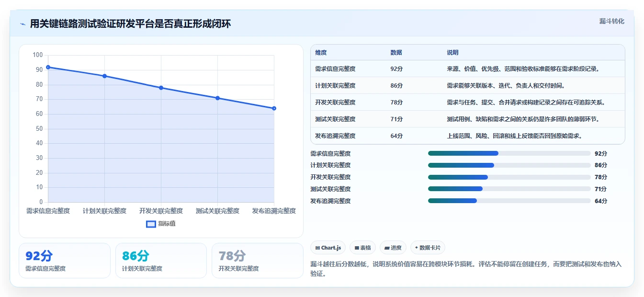
Task: Click the chart point for 开发关联完整度 at 78
Action: coord(161,88)
